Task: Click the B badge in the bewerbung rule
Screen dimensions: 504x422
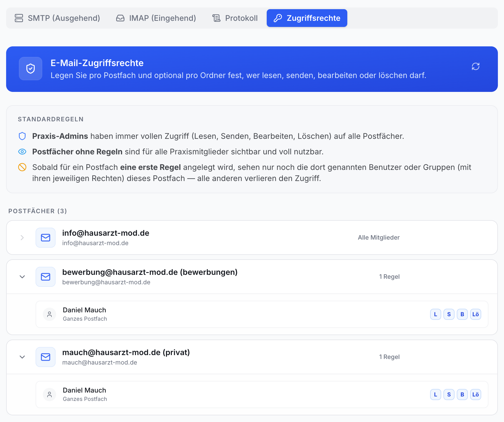Action: coord(462,314)
